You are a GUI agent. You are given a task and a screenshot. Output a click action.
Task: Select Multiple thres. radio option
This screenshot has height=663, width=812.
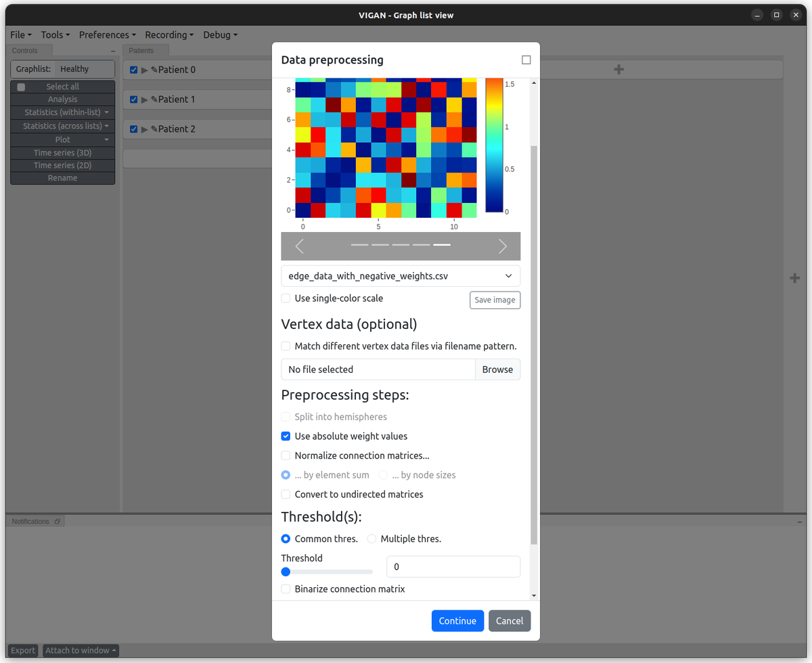371,539
